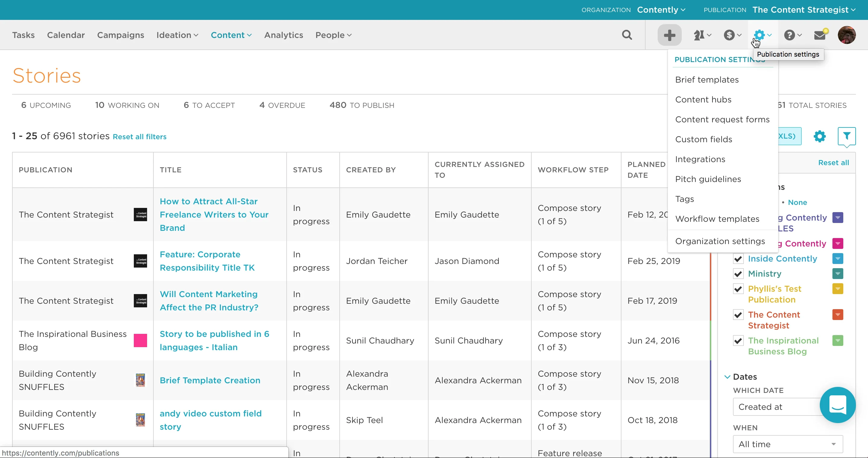Open purple color dropdown for Building Contently SNUFFLES
This screenshot has height=458, width=868.
[838, 218]
